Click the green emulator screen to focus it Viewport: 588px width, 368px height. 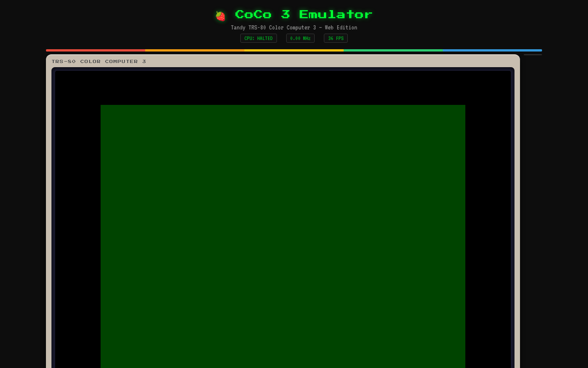[x=283, y=230]
